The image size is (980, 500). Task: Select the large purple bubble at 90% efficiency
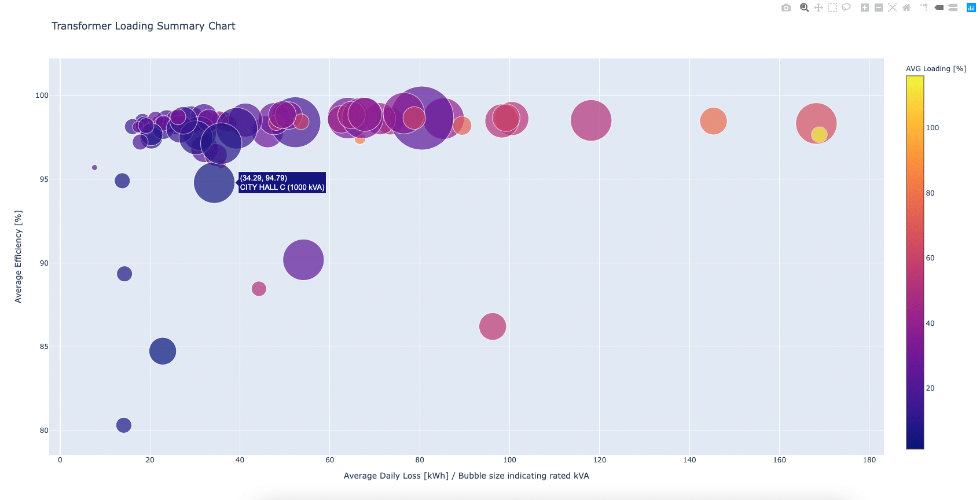(x=303, y=260)
